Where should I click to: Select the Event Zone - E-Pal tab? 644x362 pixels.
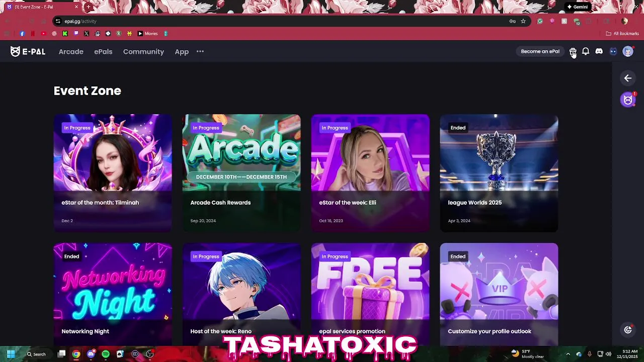[41, 7]
